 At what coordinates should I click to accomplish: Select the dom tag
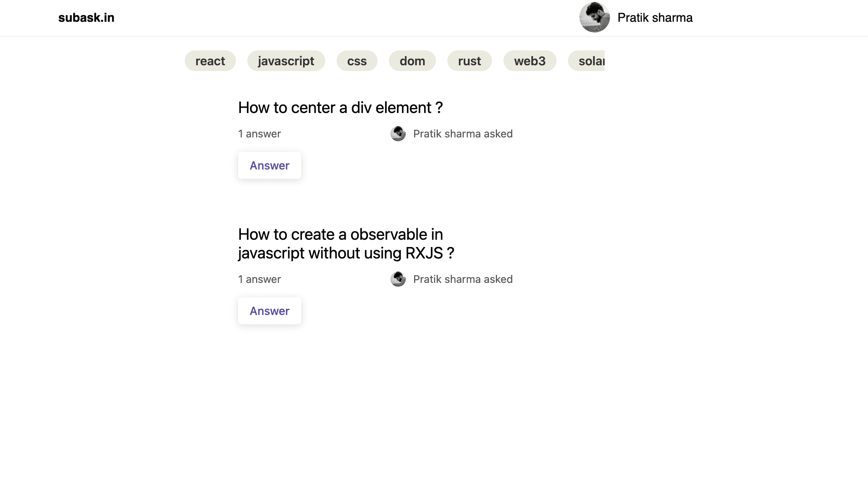coord(412,60)
